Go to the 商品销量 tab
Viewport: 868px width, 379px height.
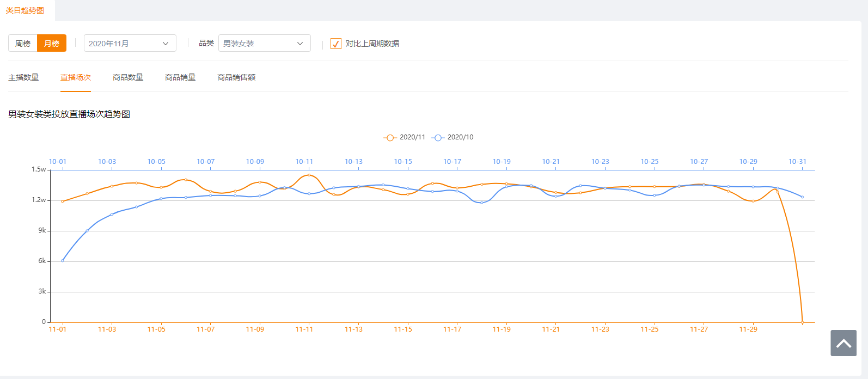click(180, 77)
